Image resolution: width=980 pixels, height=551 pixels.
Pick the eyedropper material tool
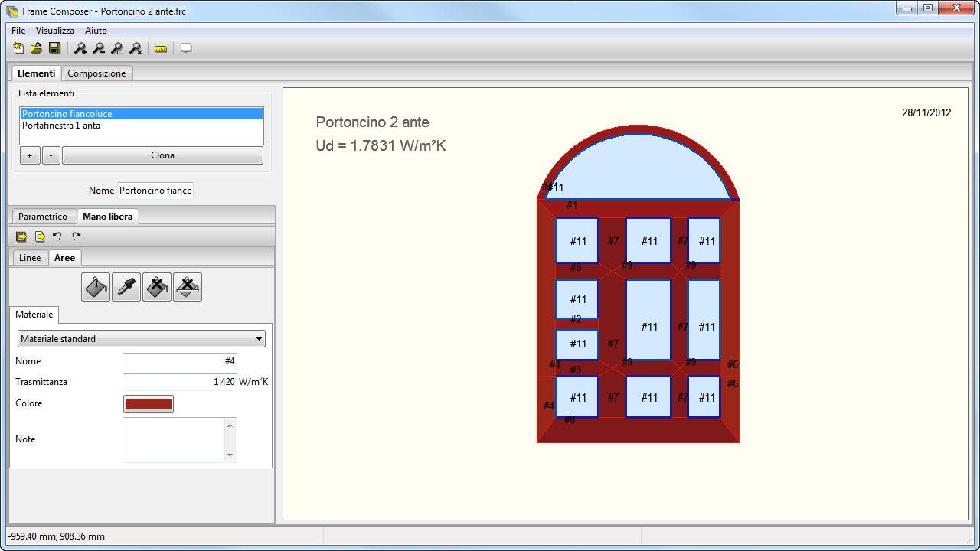point(126,287)
